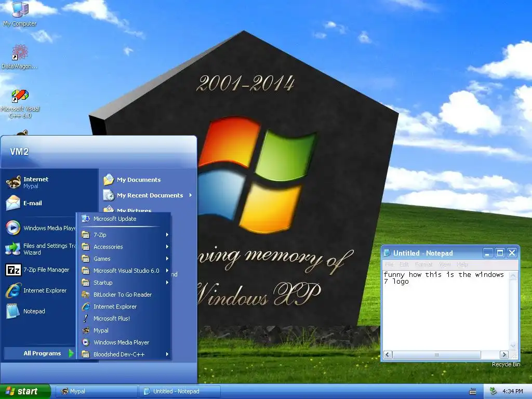Open the Recycle Bin on desktop
Screen dimensions: 532x399
pos(506,364)
